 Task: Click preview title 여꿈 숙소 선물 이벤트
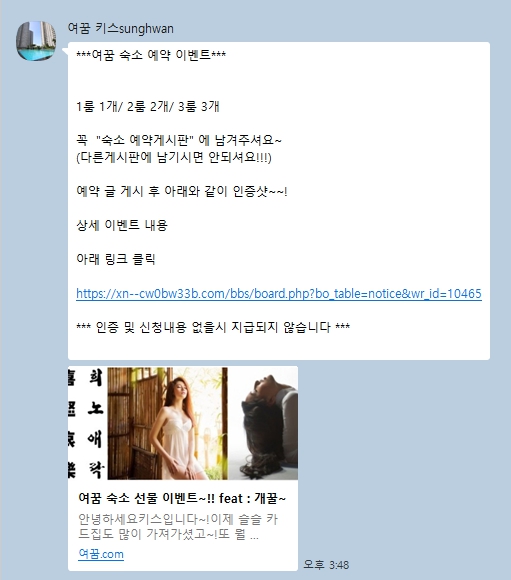tap(182, 498)
